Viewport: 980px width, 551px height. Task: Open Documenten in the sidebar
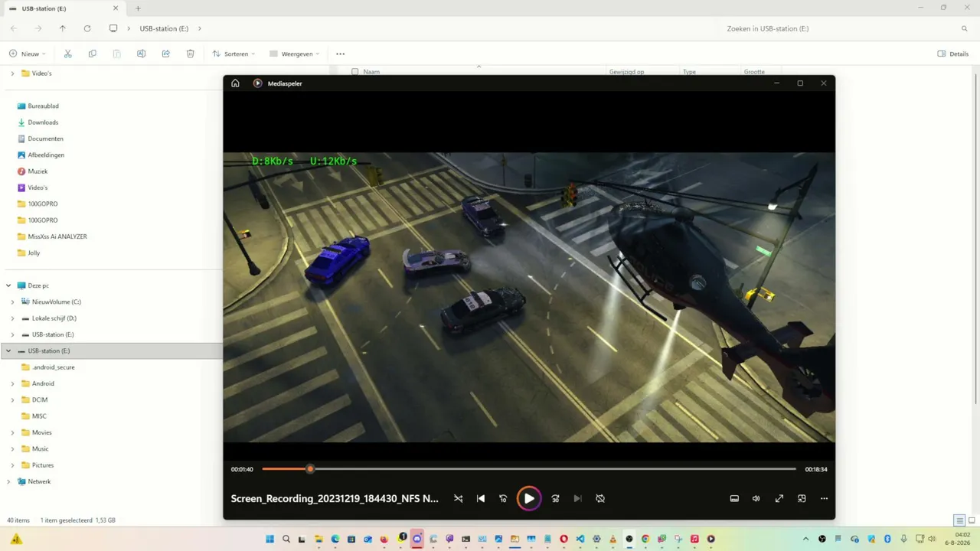45,139
